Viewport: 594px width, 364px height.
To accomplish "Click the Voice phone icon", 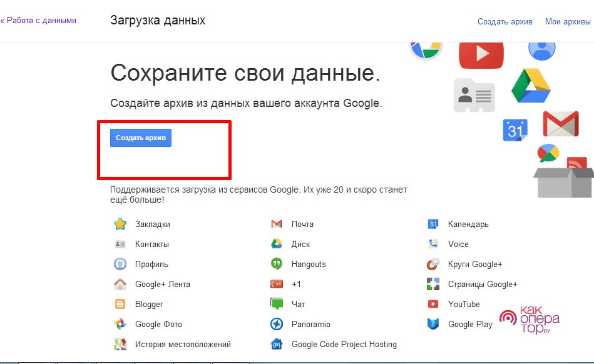I will tap(433, 244).
